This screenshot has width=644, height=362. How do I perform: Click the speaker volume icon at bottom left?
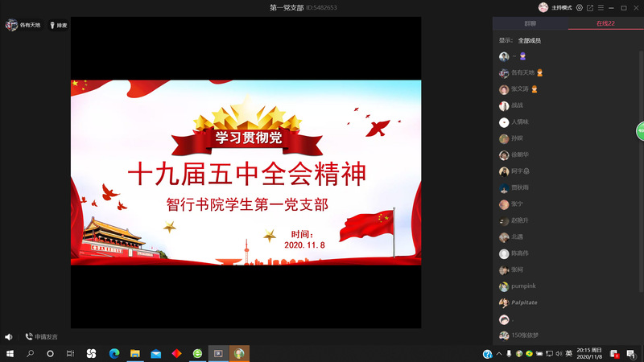coord(8,337)
